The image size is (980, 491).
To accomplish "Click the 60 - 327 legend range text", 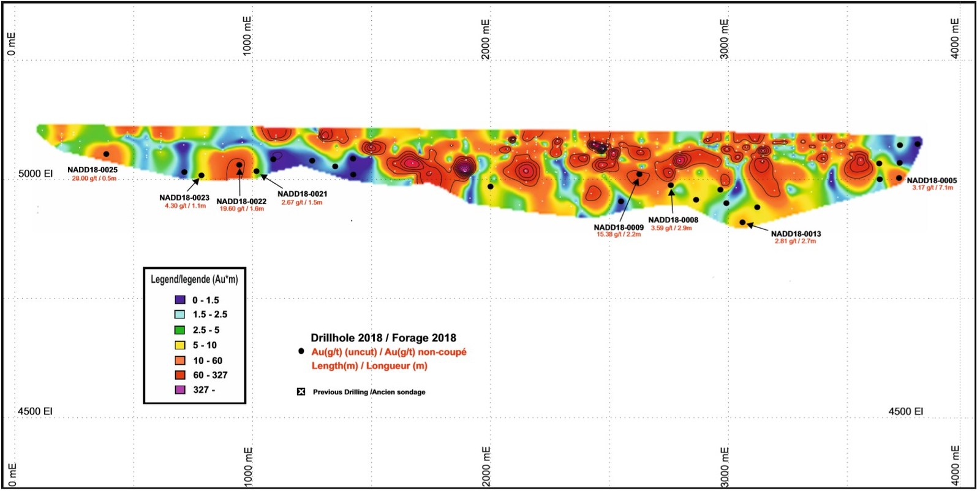I will [x=210, y=375].
